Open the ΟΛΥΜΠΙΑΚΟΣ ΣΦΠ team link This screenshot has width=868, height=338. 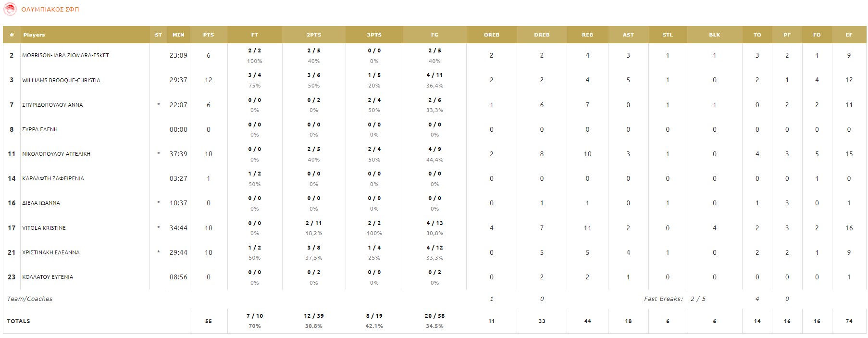click(50, 9)
